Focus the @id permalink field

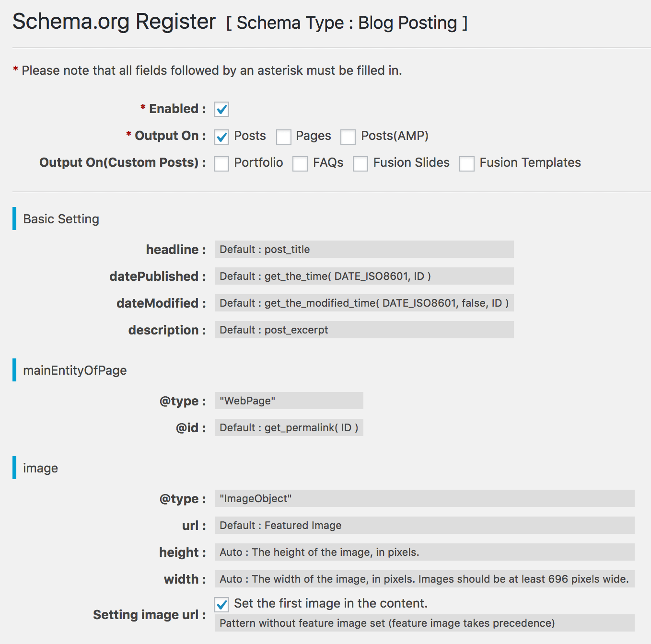pyautogui.click(x=289, y=427)
